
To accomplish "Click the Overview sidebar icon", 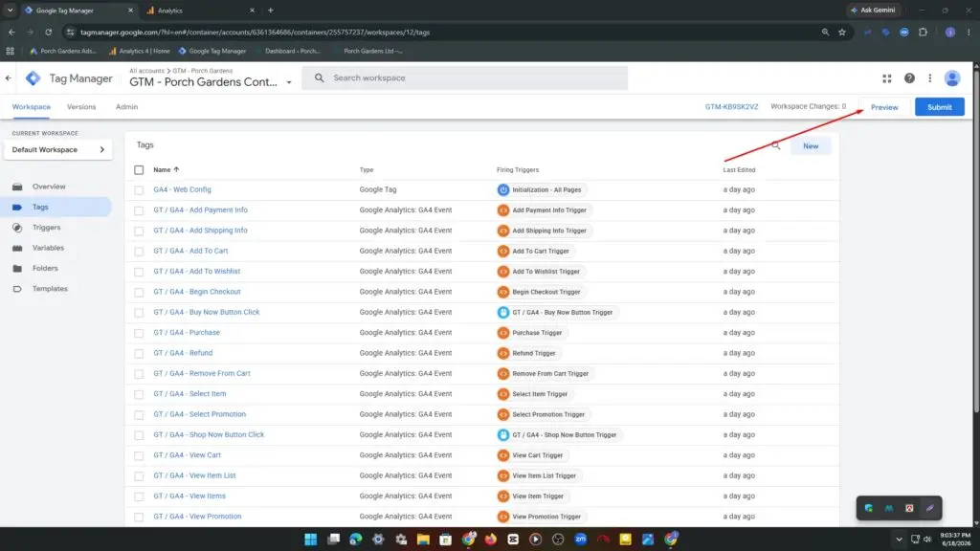I will (x=17, y=187).
